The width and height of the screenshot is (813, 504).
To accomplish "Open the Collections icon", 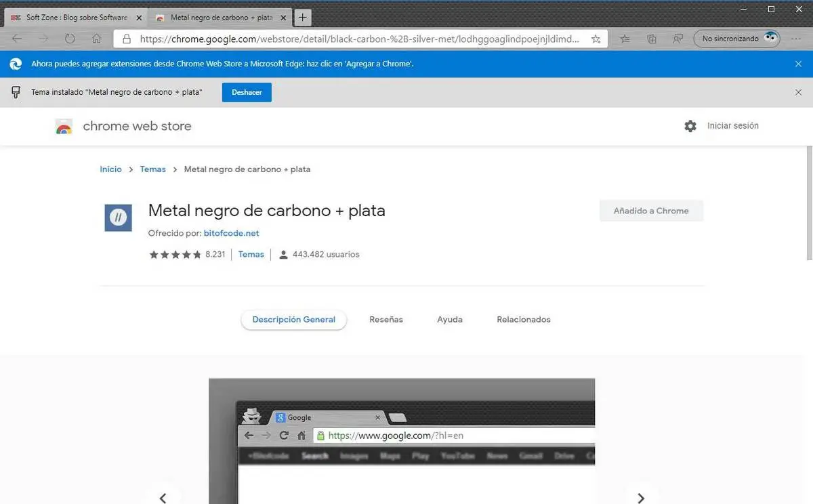I will coord(652,39).
